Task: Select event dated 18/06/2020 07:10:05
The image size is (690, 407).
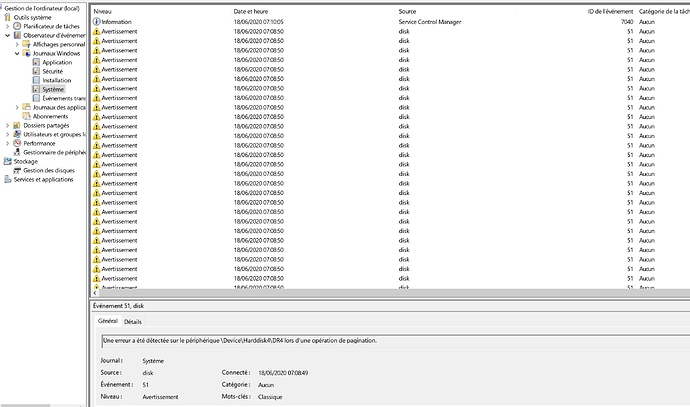Action: pyautogui.click(x=258, y=22)
